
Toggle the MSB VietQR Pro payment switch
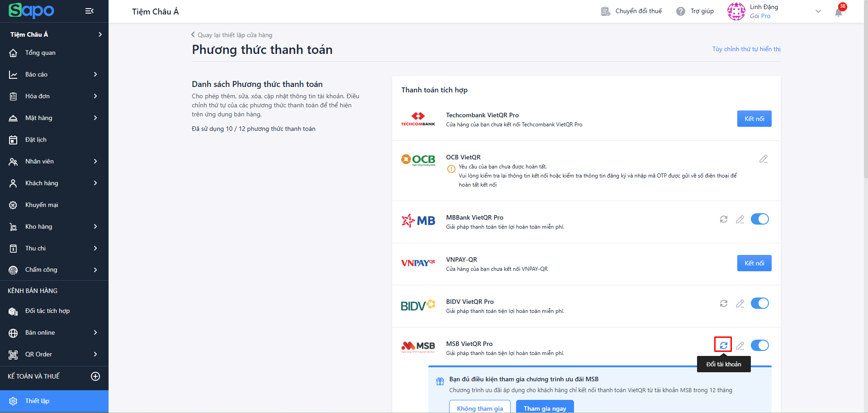tap(759, 346)
